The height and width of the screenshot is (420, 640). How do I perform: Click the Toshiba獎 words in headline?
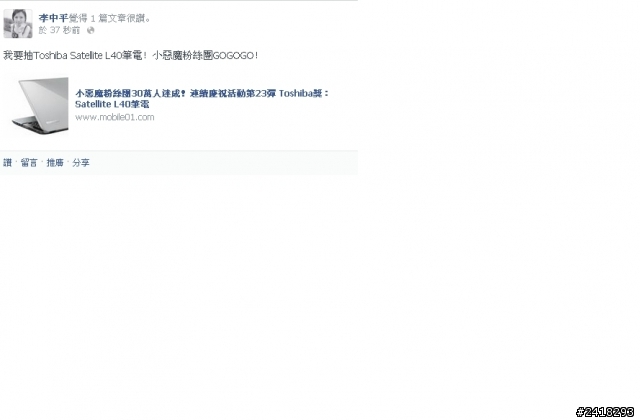click(x=304, y=93)
